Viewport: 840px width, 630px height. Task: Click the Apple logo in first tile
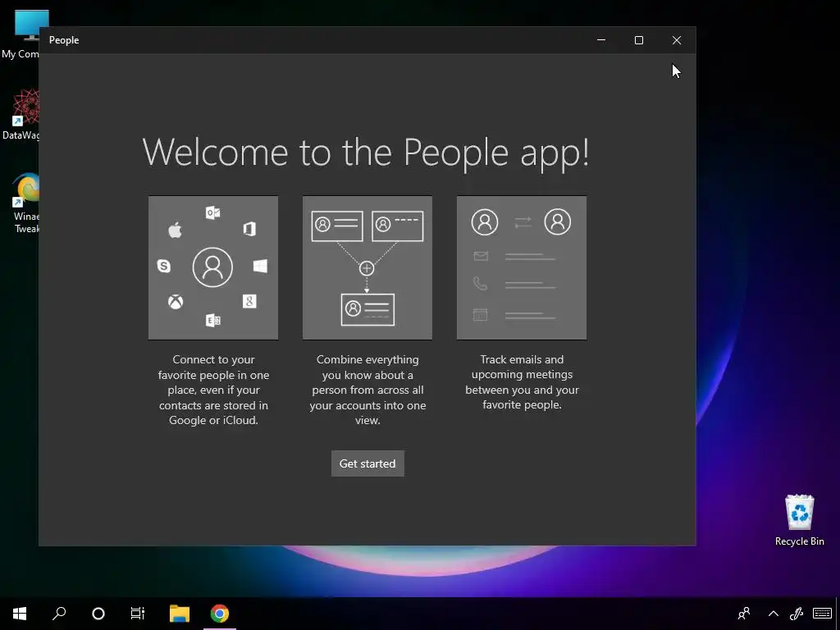(x=176, y=231)
